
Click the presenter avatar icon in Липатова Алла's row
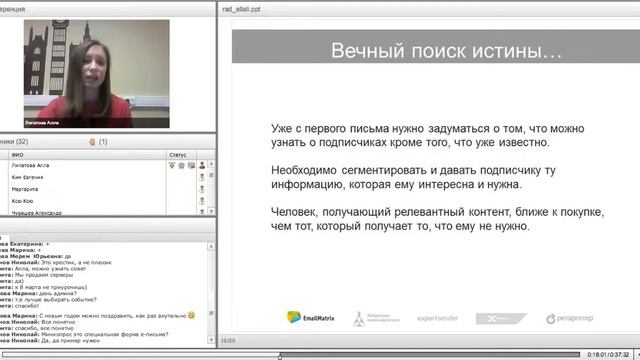tap(202, 165)
